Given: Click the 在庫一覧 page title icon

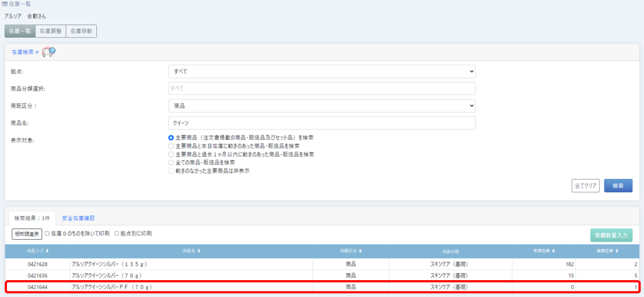Looking at the screenshot, I should (4, 4).
